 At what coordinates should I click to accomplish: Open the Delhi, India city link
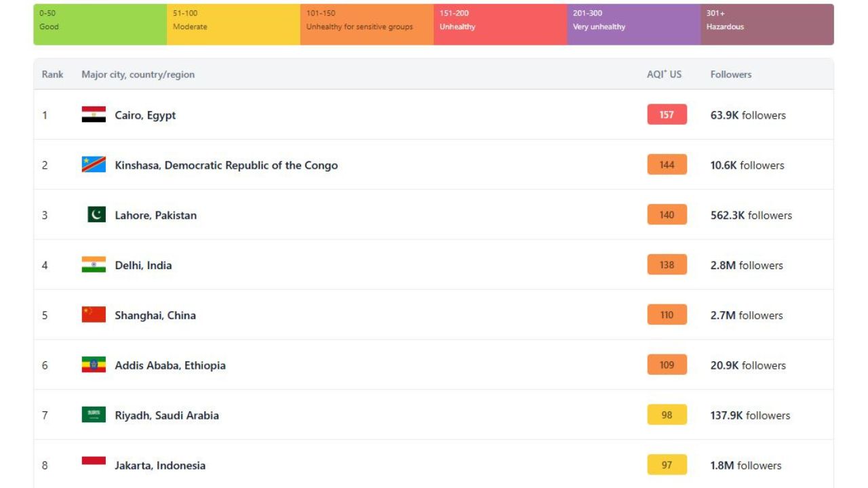(143, 266)
